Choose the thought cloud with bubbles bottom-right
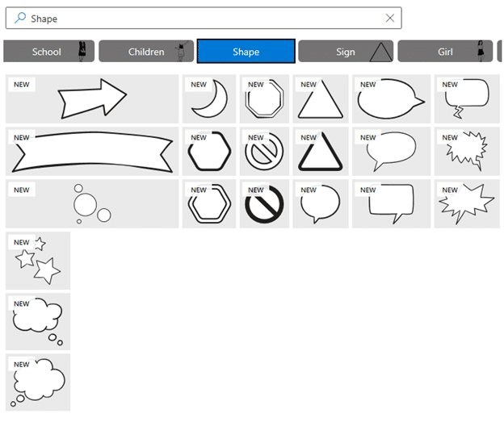 [38, 321]
